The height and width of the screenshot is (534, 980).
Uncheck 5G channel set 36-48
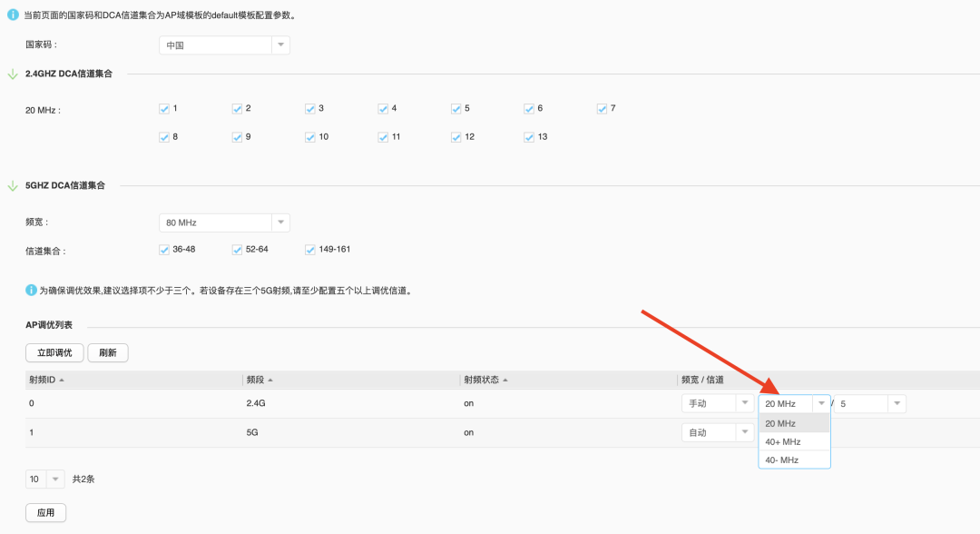[x=163, y=250]
